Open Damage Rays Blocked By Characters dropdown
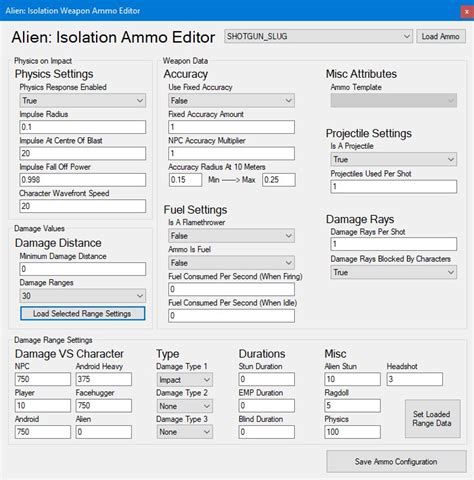The image size is (474, 480). click(394, 272)
